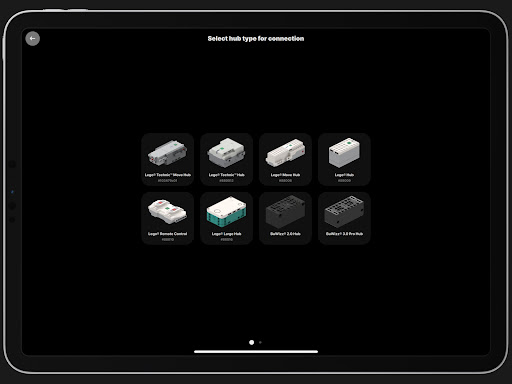Pick the Lego Move Hub card
512x384 pixels.
[x=285, y=159]
